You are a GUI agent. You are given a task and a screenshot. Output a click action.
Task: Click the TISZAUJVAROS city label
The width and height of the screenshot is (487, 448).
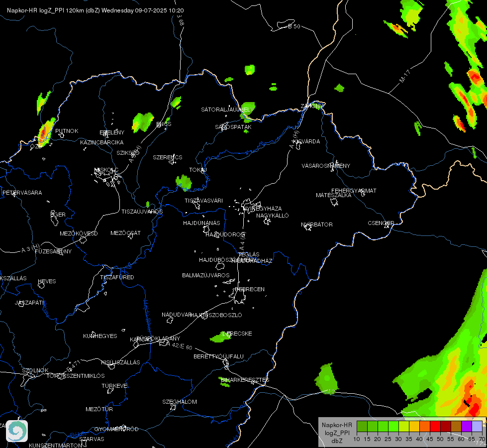coord(142,212)
